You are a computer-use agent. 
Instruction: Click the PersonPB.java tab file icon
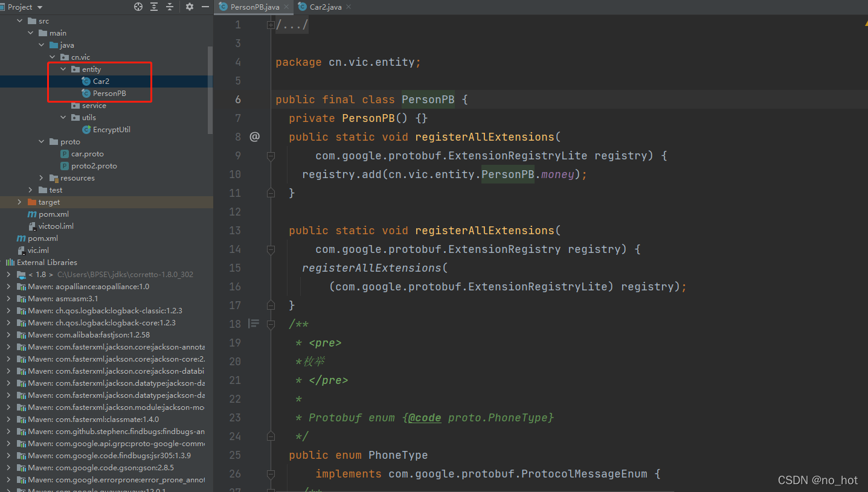coord(223,7)
